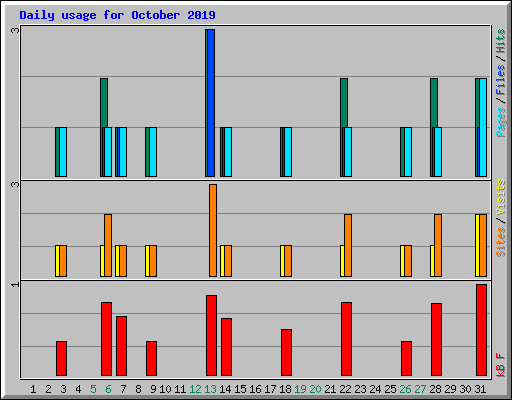Click the red KB bar for day 22
The width and height of the screenshot is (512, 400).
pyautogui.click(x=346, y=339)
